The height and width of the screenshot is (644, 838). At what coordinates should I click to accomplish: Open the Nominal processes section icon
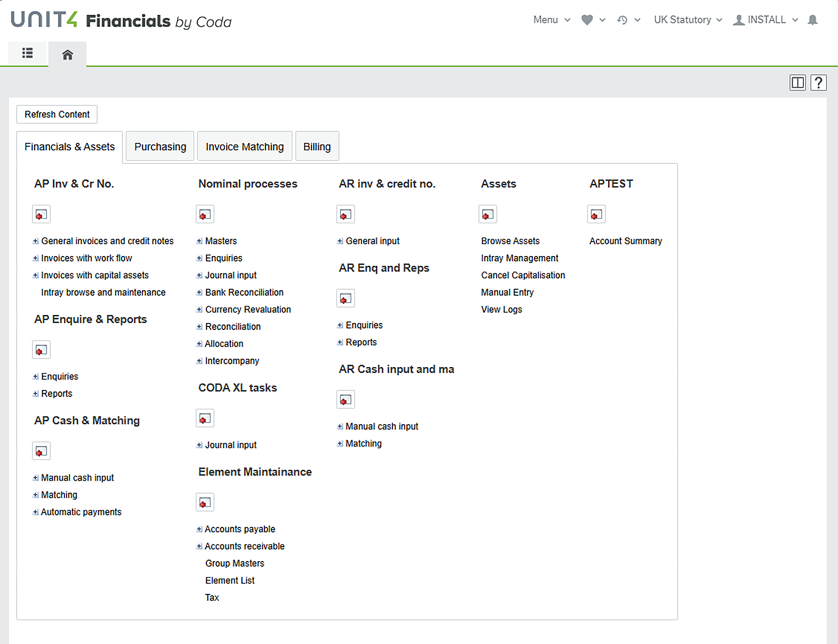click(205, 214)
